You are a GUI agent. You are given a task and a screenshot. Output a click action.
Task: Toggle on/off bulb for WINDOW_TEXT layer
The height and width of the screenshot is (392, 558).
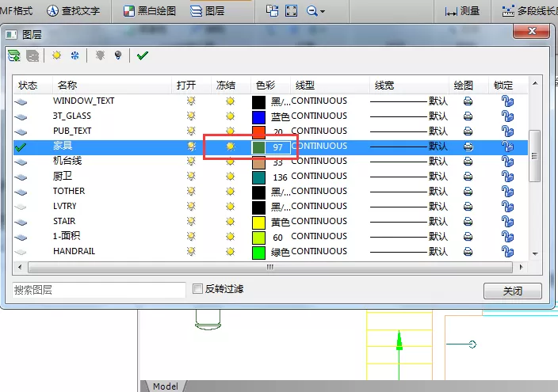[x=191, y=101]
